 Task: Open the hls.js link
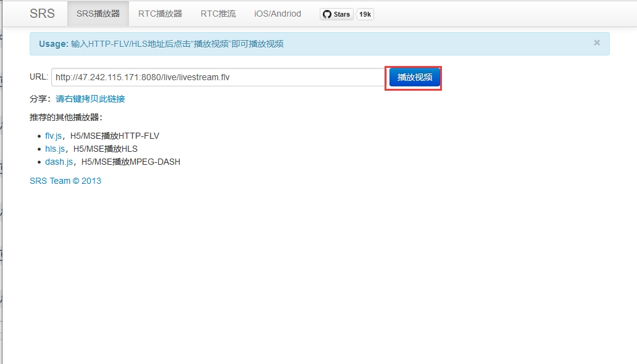[x=55, y=149]
